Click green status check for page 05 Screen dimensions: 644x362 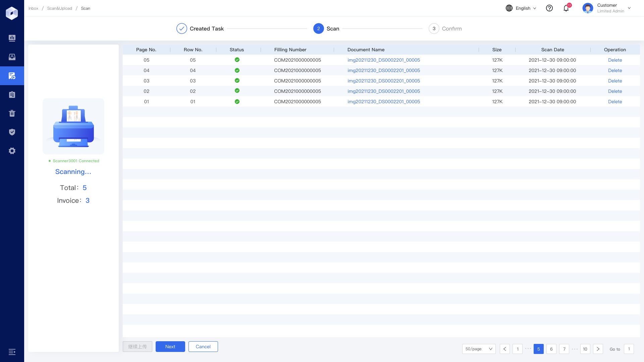pos(237,60)
